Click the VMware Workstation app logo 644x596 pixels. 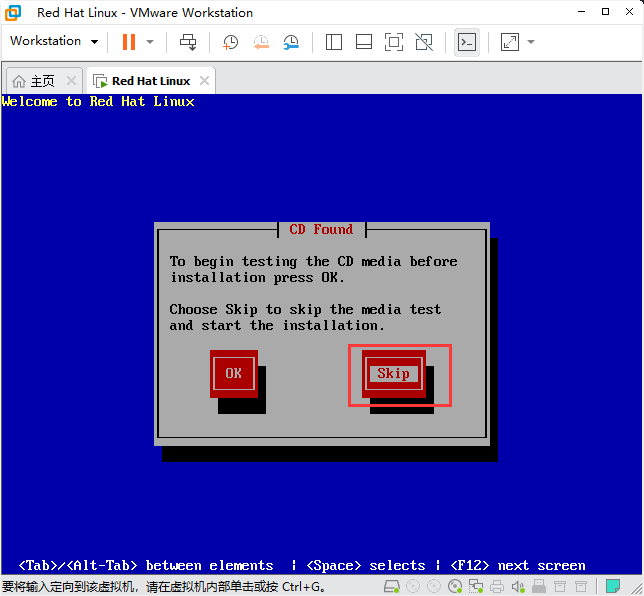click(x=13, y=12)
